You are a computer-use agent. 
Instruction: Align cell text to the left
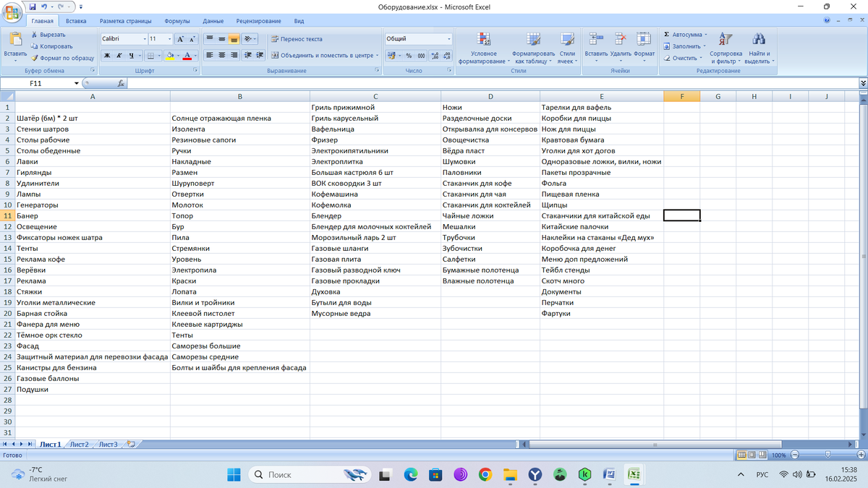(209, 55)
